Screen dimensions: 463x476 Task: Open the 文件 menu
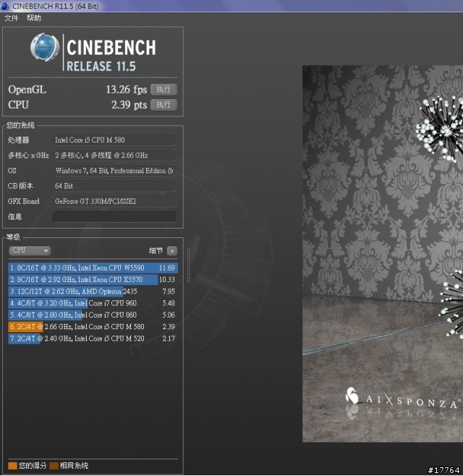point(12,18)
